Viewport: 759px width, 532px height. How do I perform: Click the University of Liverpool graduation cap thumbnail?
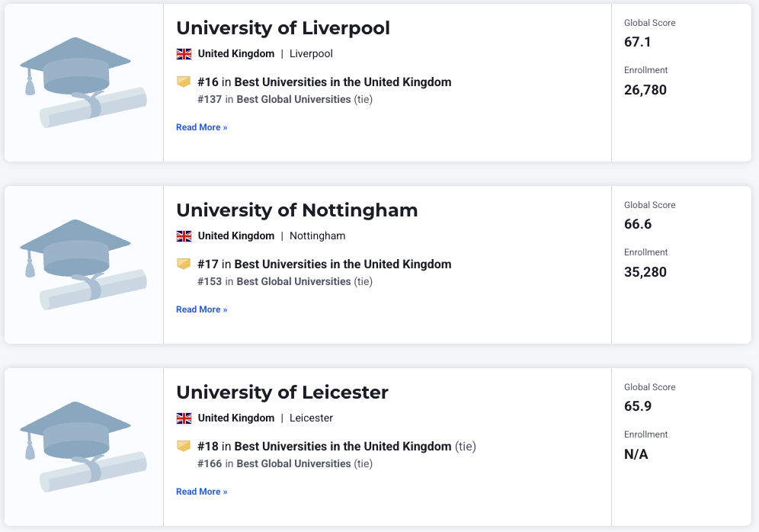[x=83, y=82]
